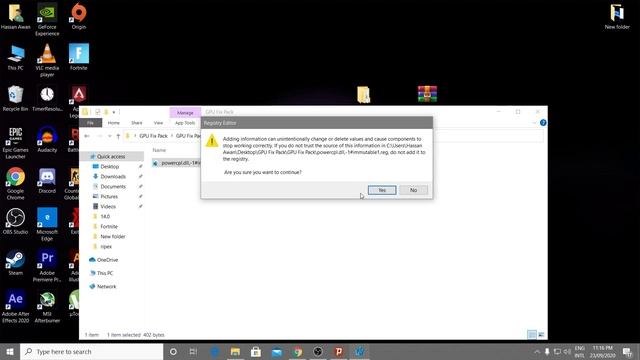Select the Manage contextual tab
The image size is (640, 360).
click(185, 113)
